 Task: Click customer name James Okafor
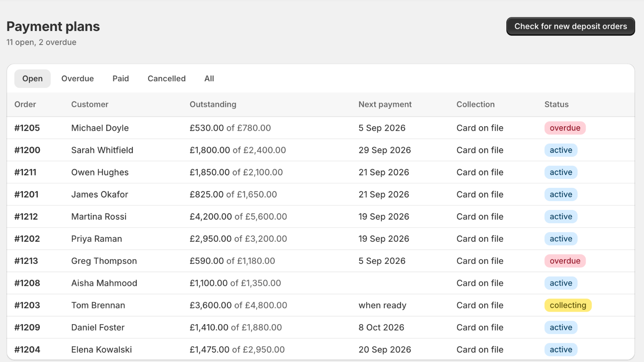pyautogui.click(x=100, y=194)
